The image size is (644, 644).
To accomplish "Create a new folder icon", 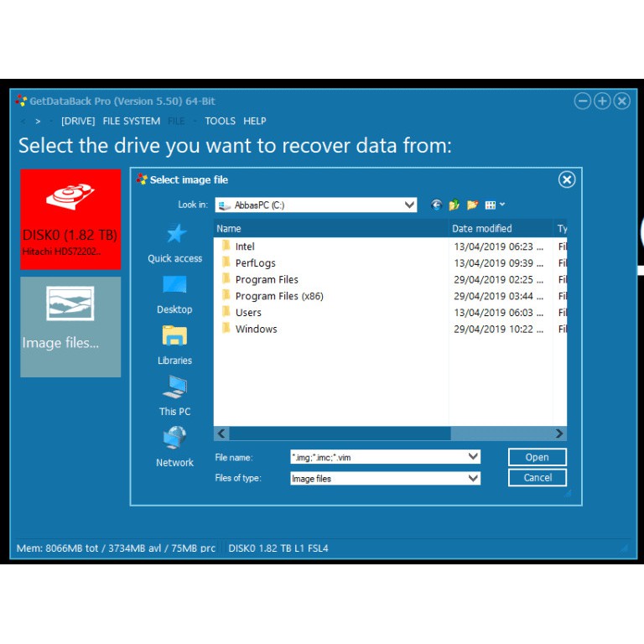I will [472, 205].
